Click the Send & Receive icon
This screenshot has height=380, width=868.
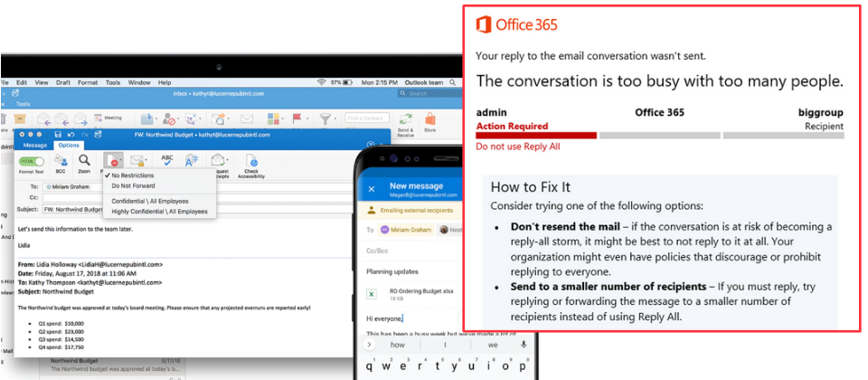point(405,119)
